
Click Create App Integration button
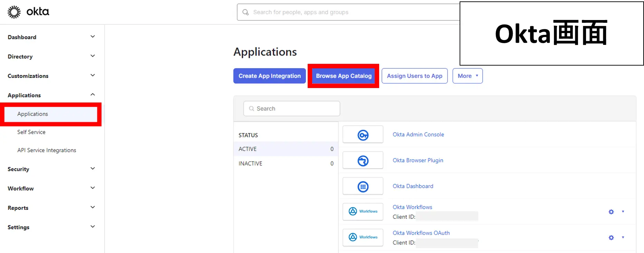(x=270, y=76)
